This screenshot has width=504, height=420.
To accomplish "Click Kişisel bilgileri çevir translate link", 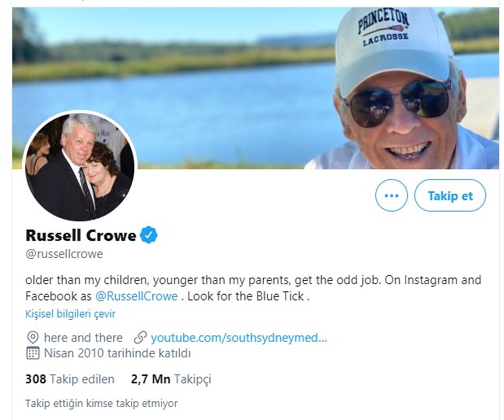I will 70,313.
